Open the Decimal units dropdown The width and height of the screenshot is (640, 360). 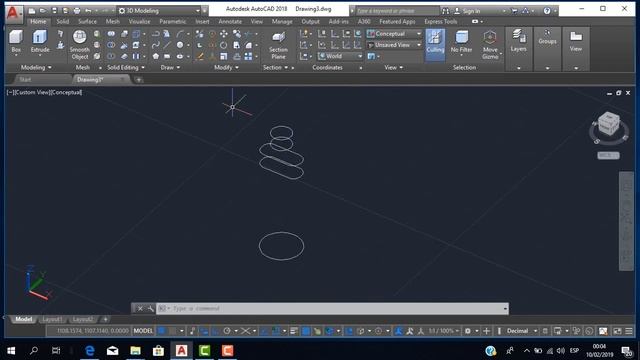(522, 331)
